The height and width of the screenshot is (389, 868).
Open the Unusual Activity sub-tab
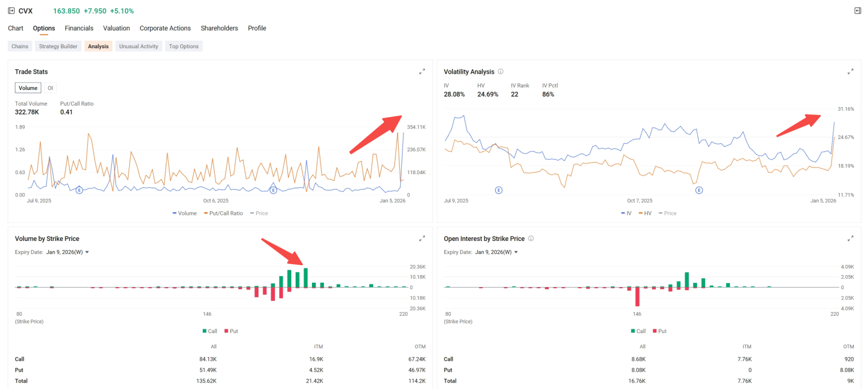pos(139,47)
